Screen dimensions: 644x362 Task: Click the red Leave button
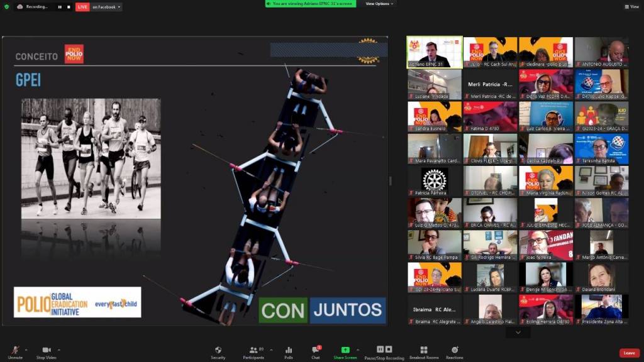click(629, 353)
